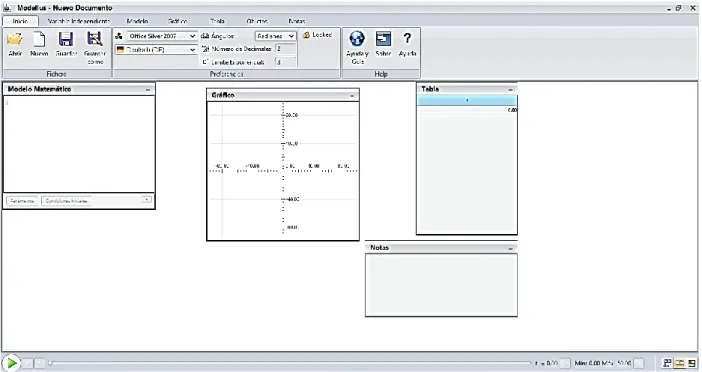Save the document with Guardar
Screen dimensions: 702x372
[66, 44]
